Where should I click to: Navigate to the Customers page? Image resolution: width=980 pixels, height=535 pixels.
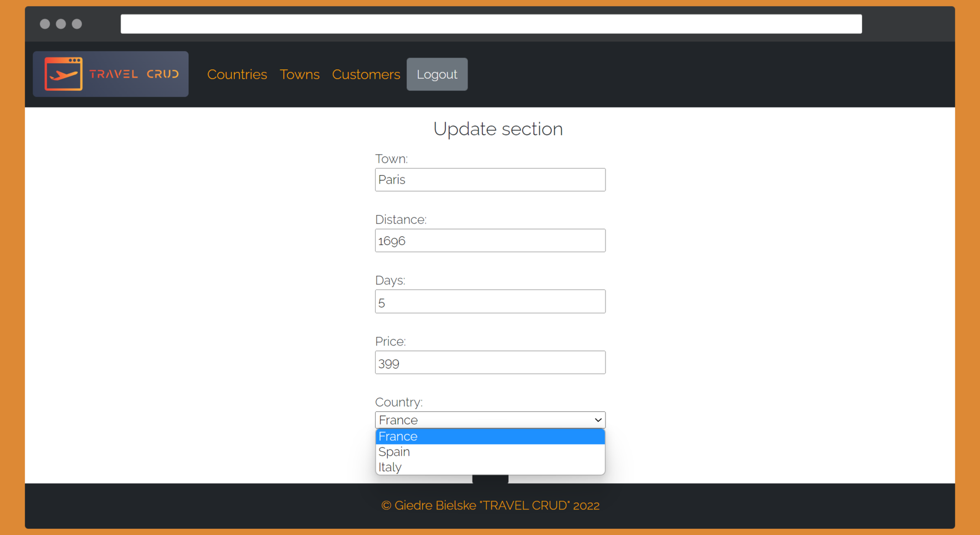point(366,74)
